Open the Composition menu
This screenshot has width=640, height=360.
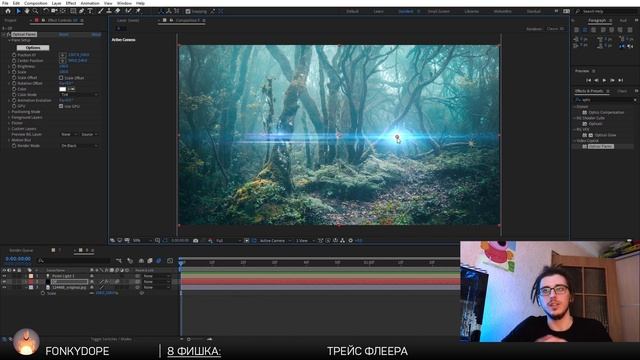[x=36, y=3]
